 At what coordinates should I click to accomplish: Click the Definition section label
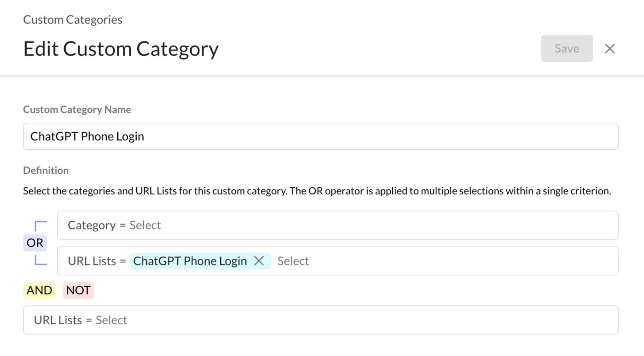[x=46, y=170]
